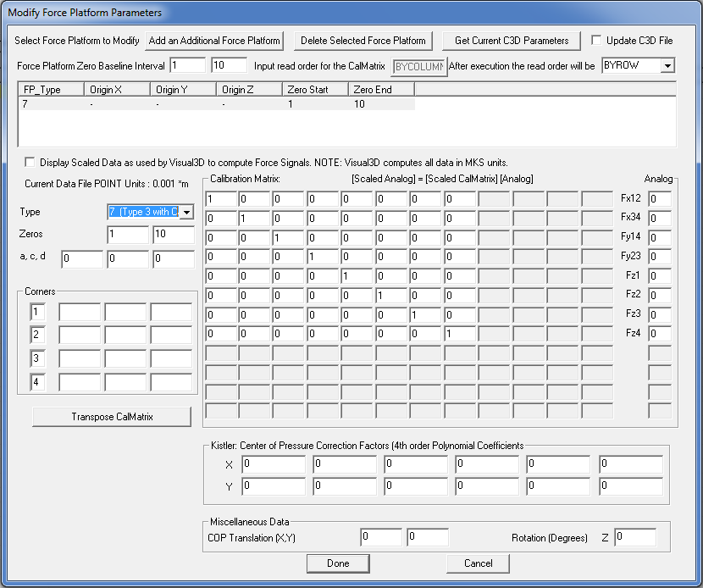Expand the force platform Type dropdown
703x588 pixels.
click(x=187, y=212)
